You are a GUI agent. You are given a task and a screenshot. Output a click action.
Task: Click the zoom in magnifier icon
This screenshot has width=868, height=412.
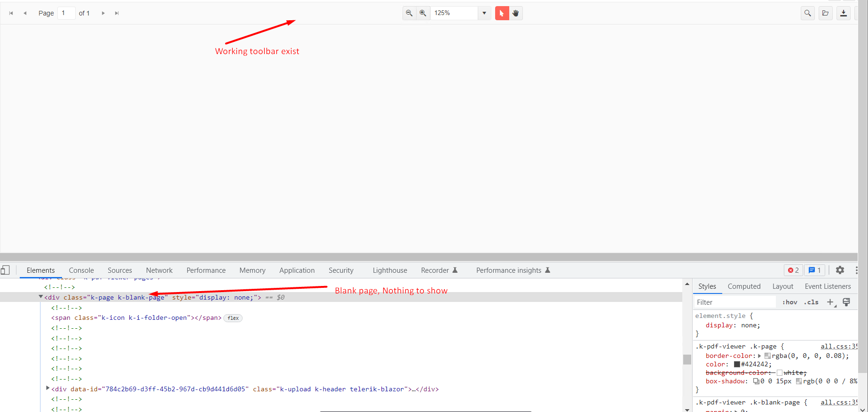423,13
